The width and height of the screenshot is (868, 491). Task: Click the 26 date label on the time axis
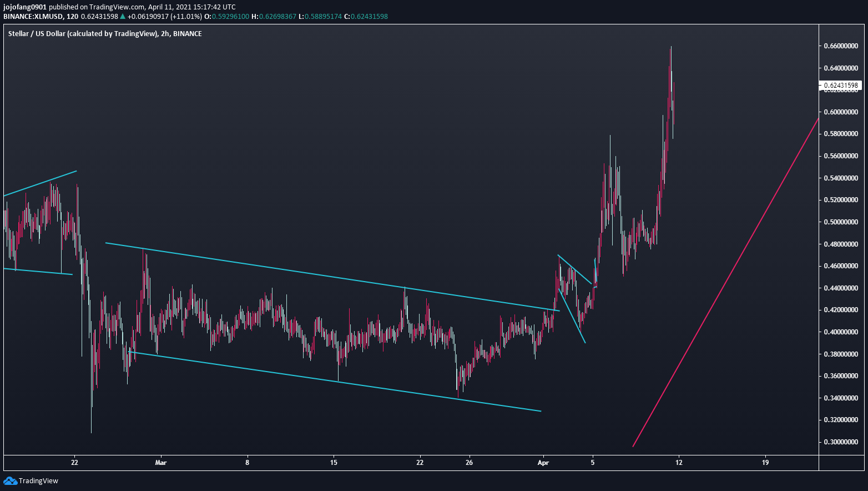point(470,462)
